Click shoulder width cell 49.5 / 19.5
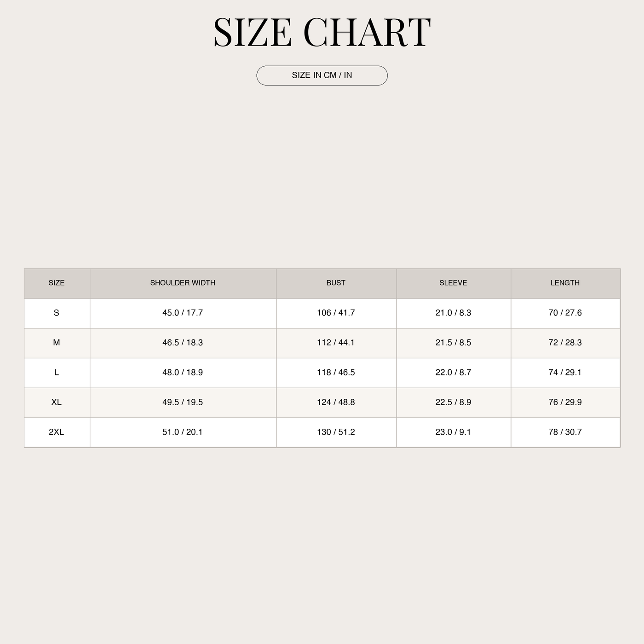Viewport: 644px width, 644px height. 183,402
